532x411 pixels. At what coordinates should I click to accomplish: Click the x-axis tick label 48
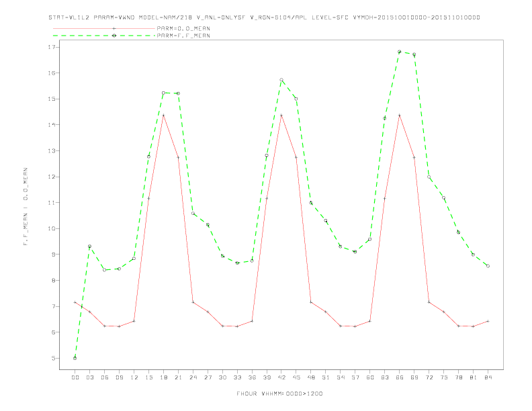311,377
